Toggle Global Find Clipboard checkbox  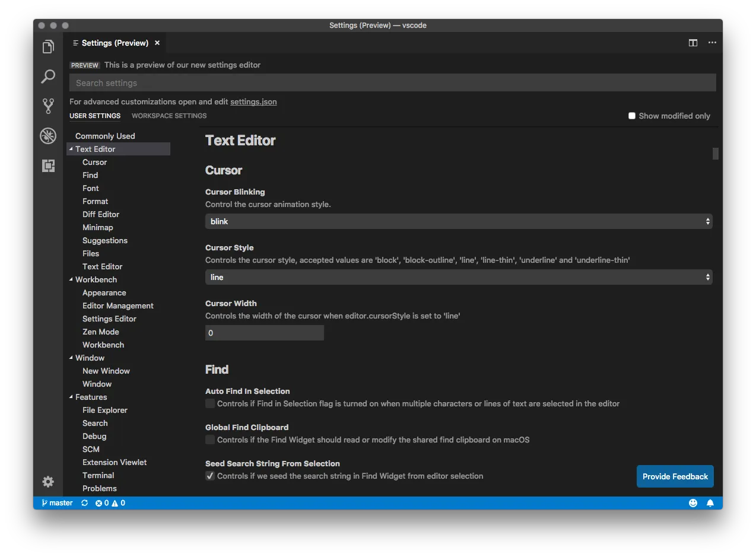click(210, 440)
